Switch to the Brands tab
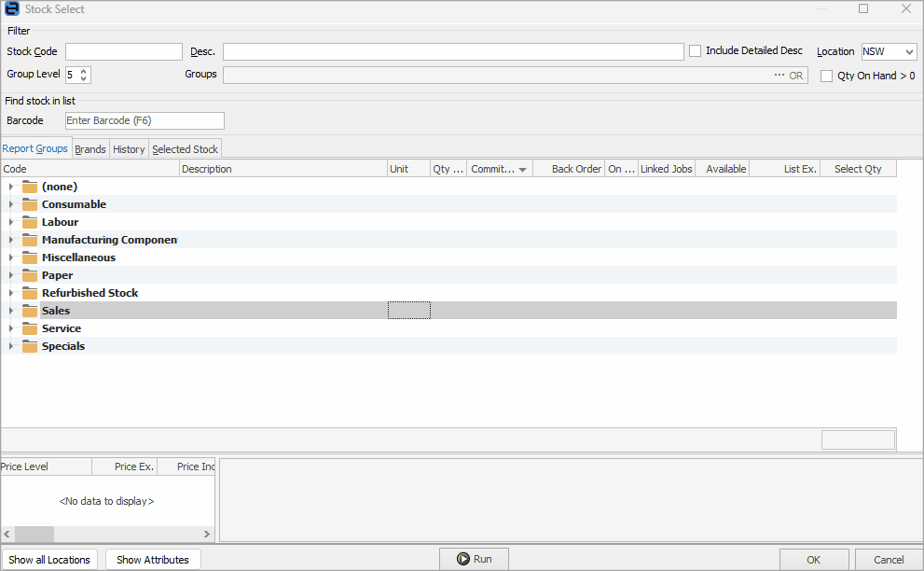 click(90, 148)
